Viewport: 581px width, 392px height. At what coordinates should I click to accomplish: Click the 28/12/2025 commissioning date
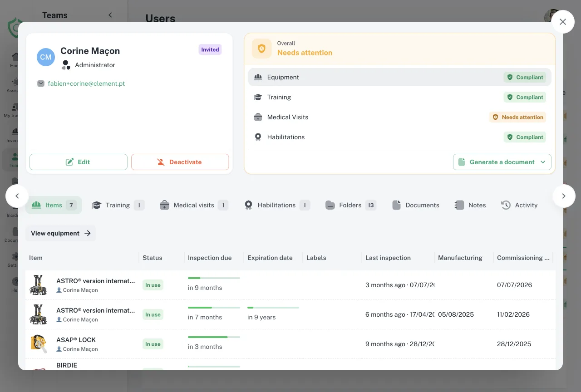coord(514,344)
